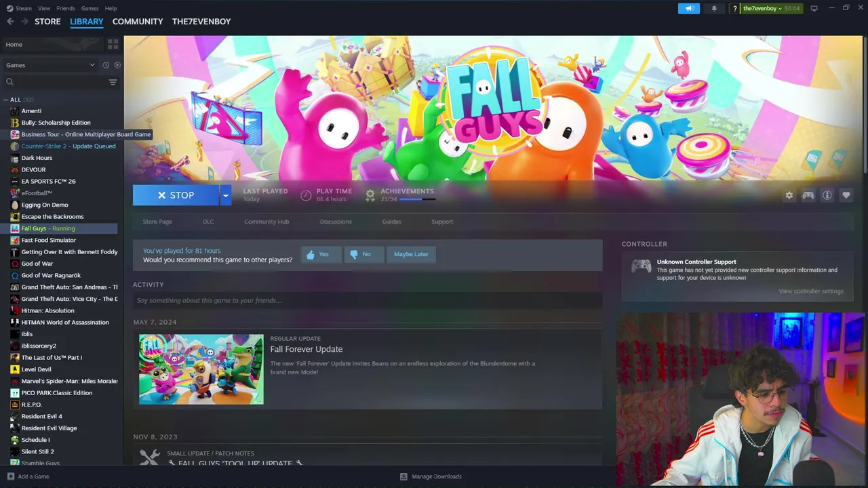Go forward with the right arrow
Viewport: 868px width, 488px height.
tap(25, 22)
